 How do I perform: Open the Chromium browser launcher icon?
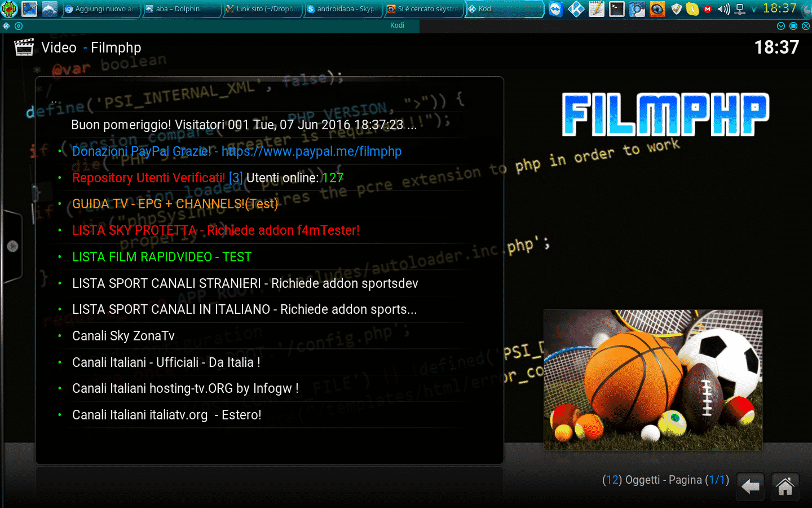637,8
